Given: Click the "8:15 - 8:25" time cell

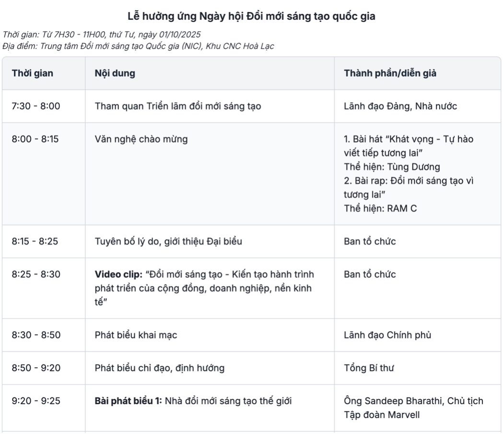Looking at the screenshot, I should click(x=35, y=241).
